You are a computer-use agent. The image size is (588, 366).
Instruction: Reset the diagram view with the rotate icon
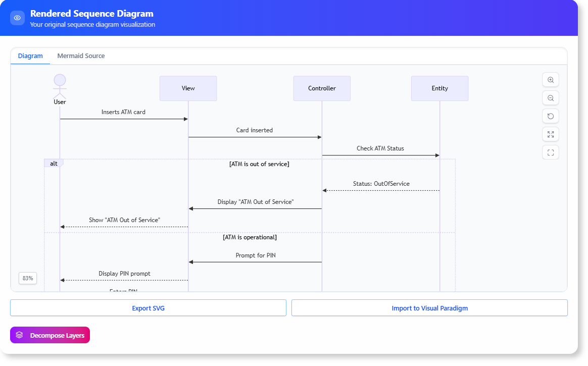pos(551,116)
